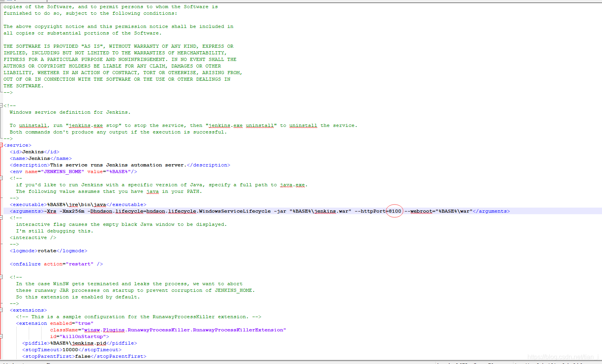
Task: Click the 'I'm still debugging this.' comment line
Action: point(54,231)
